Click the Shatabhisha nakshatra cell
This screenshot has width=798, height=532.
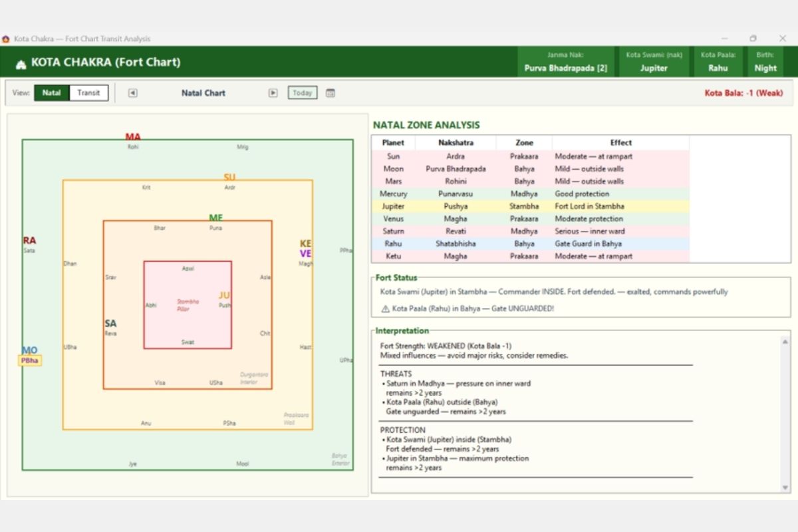pyautogui.click(x=456, y=243)
